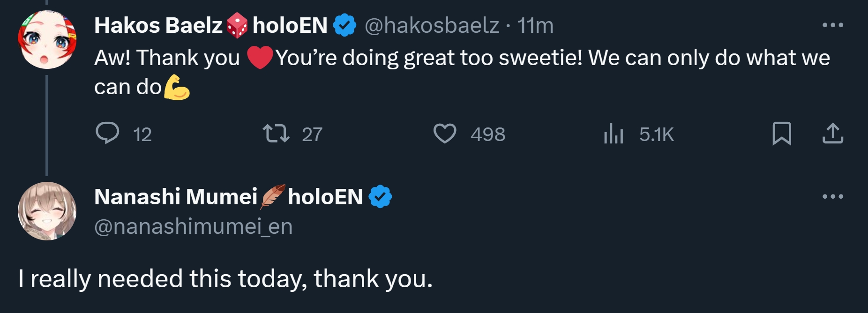Image resolution: width=868 pixels, height=313 pixels.
Task: Open the @hakosbaelz handle link
Action: (x=432, y=25)
